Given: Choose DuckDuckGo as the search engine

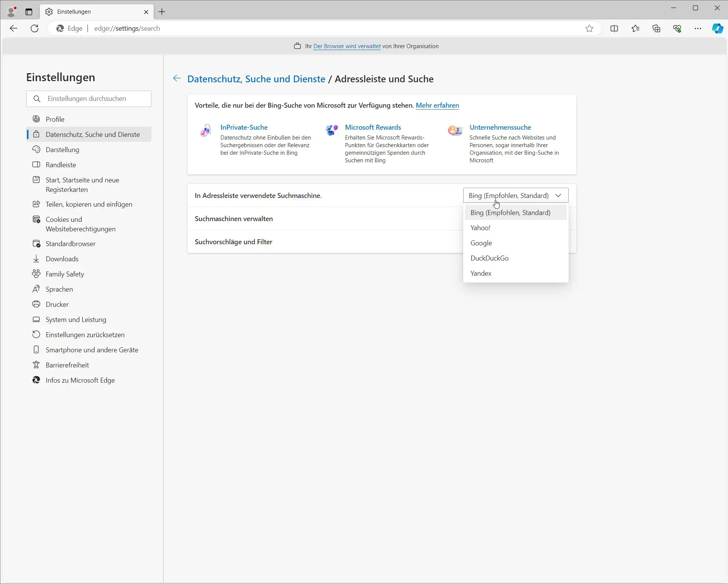Looking at the screenshot, I should [x=489, y=258].
